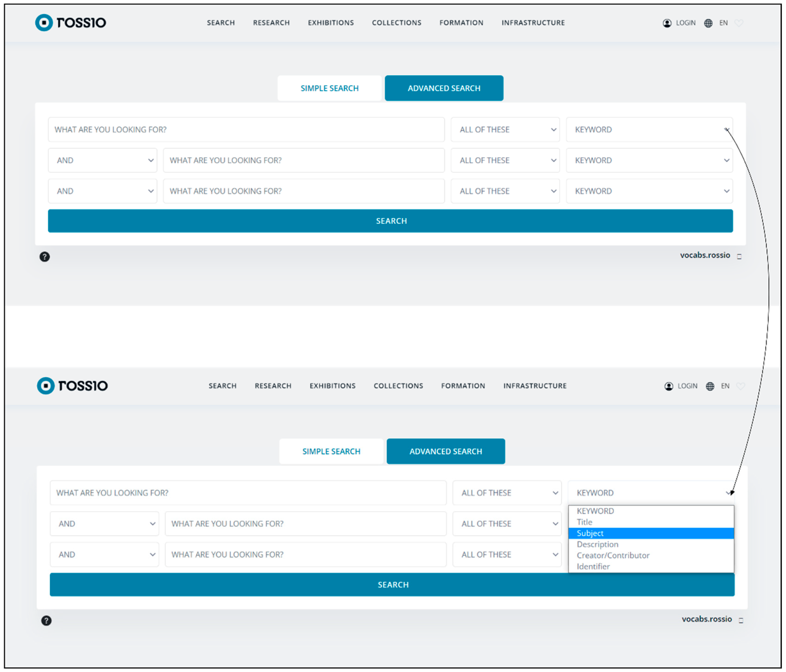
Task: Click the globe language icon in top header
Action: point(708,23)
